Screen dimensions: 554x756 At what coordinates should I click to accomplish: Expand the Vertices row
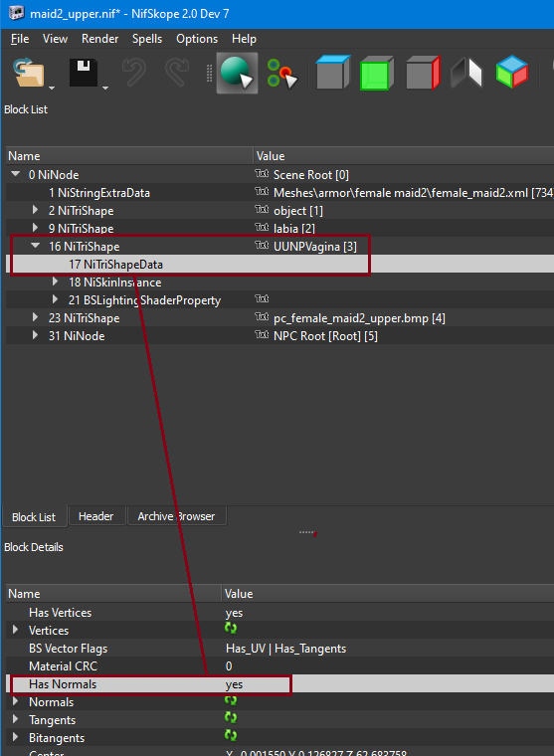pyautogui.click(x=16, y=630)
